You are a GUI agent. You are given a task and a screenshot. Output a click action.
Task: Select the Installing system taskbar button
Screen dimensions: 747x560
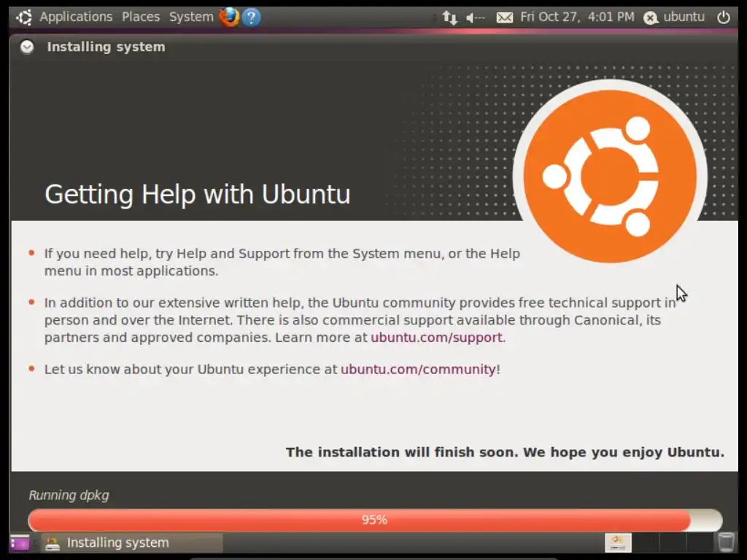[x=133, y=542]
